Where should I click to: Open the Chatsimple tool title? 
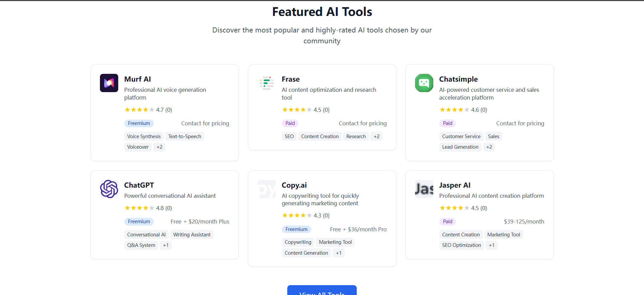point(458,79)
